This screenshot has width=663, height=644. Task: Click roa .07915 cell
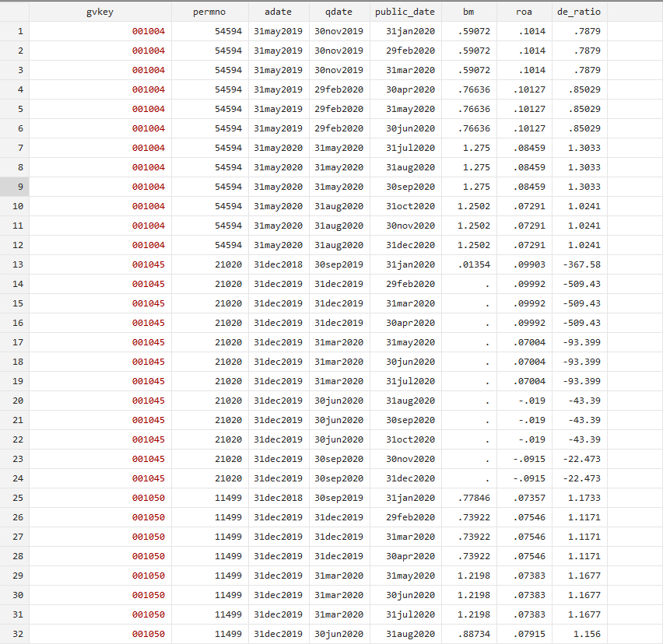[x=524, y=634]
